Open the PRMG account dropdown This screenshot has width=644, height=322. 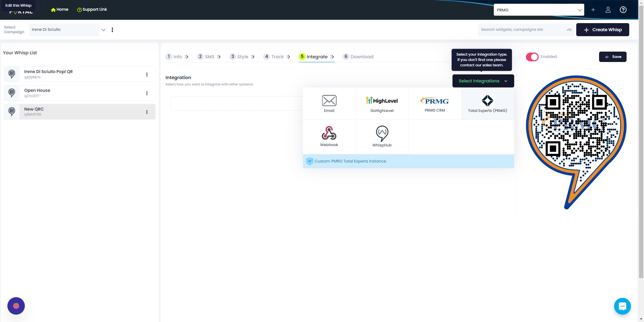(x=539, y=10)
